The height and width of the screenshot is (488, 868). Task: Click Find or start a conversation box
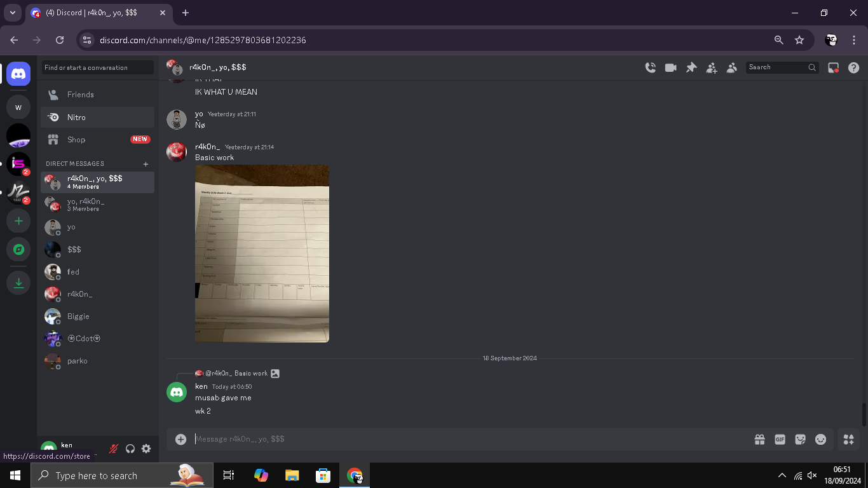(x=98, y=67)
